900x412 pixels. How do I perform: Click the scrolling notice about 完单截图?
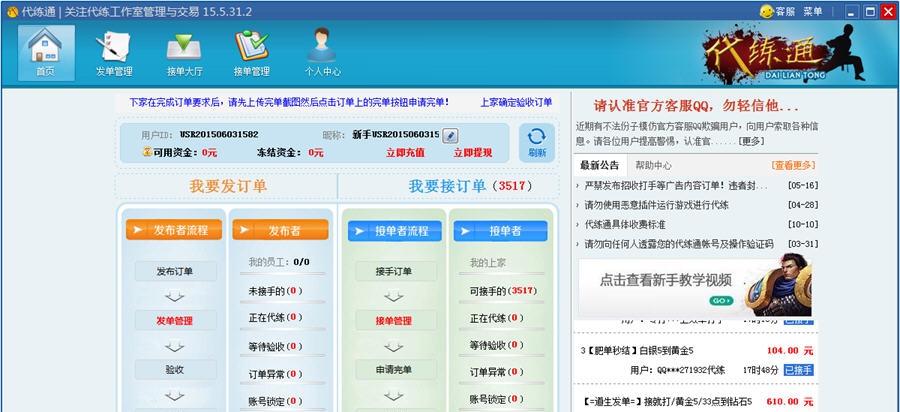point(289,102)
